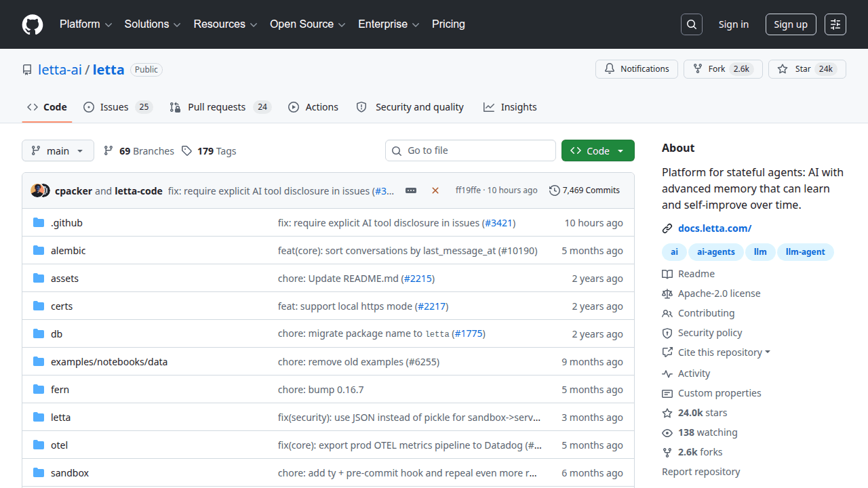
Task: Click the star icon beside 24.0k stars
Action: click(667, 413)
